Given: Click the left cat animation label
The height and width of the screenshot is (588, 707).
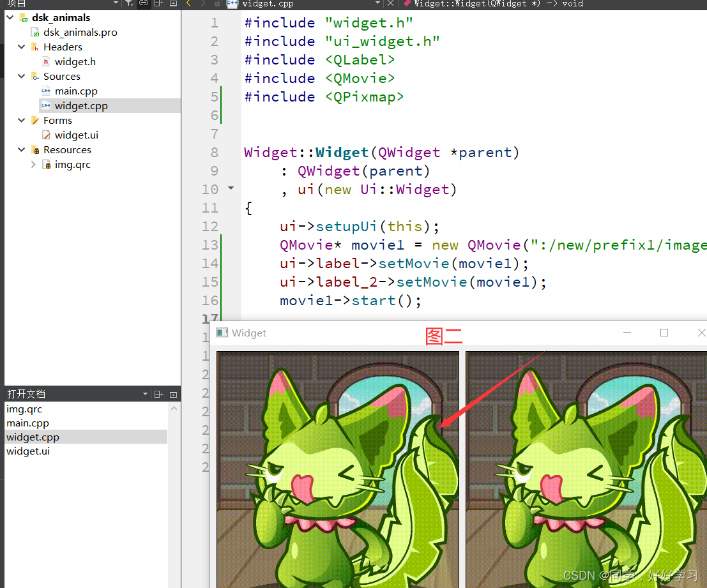Looking at the screenshot, I should point(338,469).
